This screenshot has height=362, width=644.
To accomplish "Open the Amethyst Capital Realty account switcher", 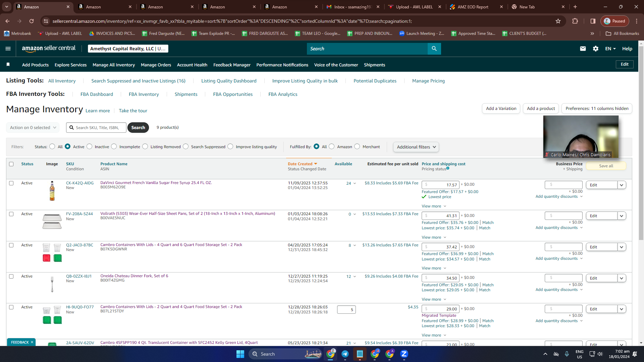I will click(128, 49).
